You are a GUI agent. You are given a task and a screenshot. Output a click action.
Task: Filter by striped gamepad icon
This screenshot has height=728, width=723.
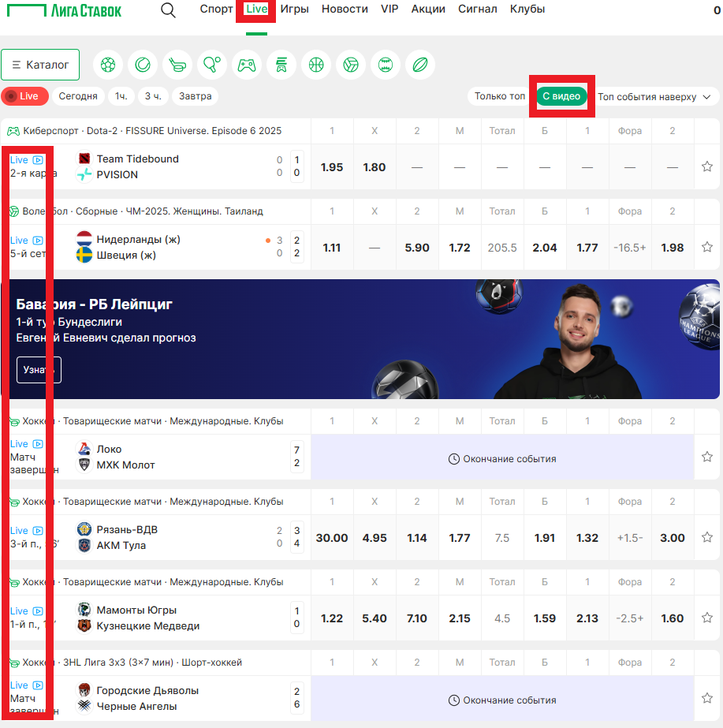point(281,65)
